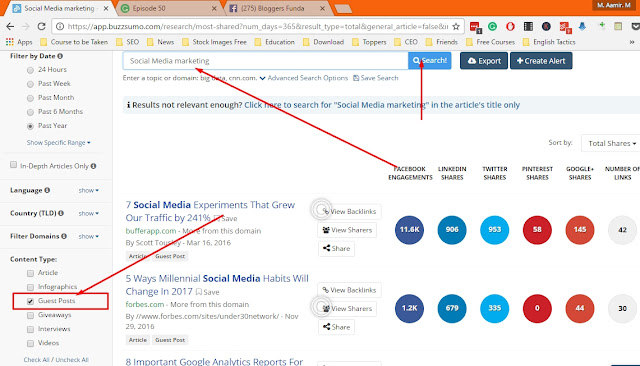This screenshot has width=640, height=366.
Task: Check the Interviews content type
Action: (30, 330)
